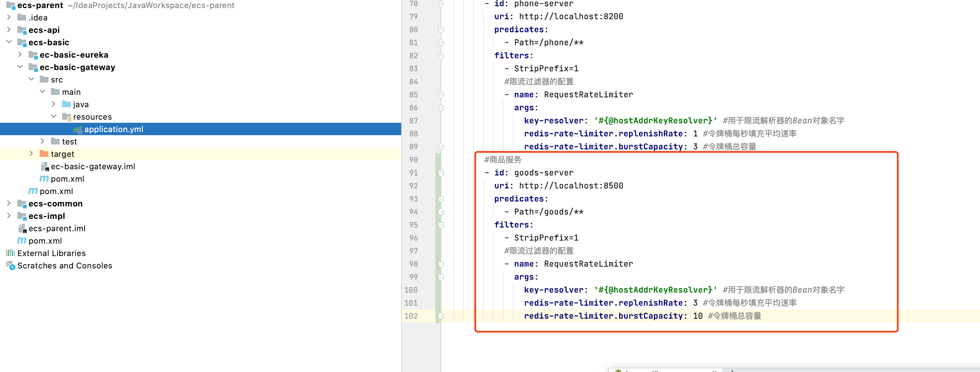The width and height of the screenshot is (980, 372).
Task: Click the Scratches and Consoles icon
Action: (x=11, y=266)
